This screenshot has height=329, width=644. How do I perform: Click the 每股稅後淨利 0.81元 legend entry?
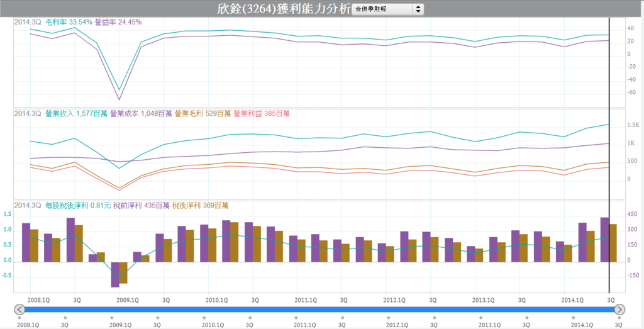pos(78,206)
